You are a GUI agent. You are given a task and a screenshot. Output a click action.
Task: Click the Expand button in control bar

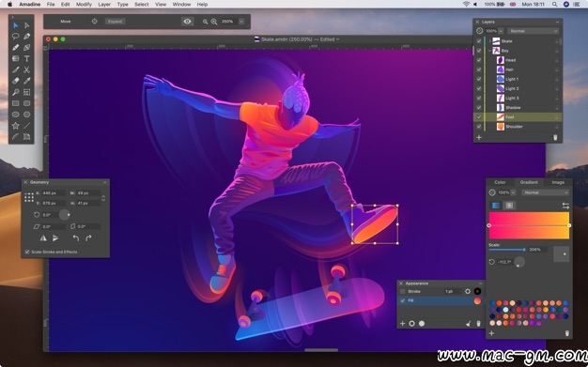pyautogui.click(x=115, y=22)
